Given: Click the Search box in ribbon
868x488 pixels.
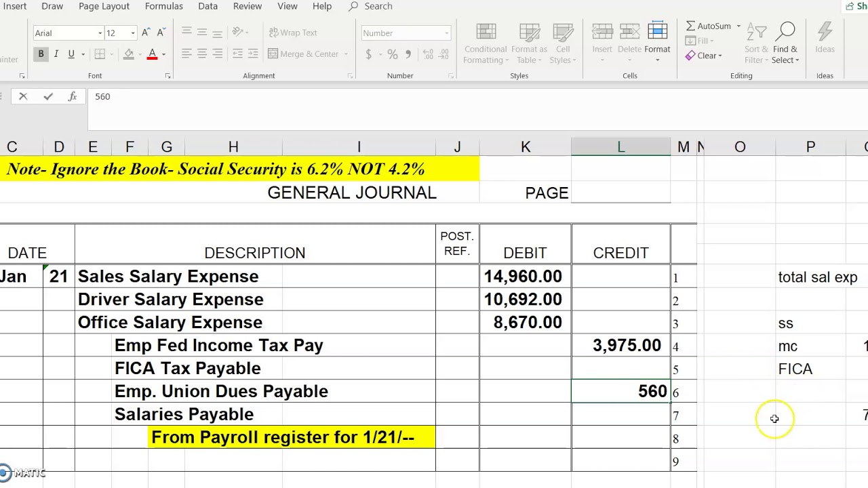Looking at the screenshot, I should pos(371,6).
